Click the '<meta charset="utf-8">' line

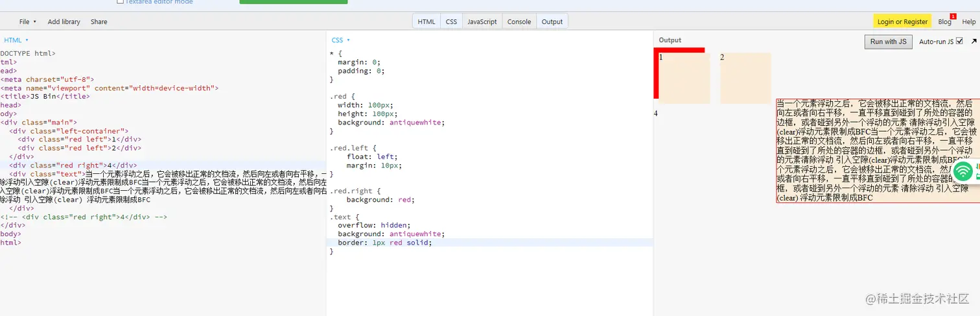coord(47,79)
